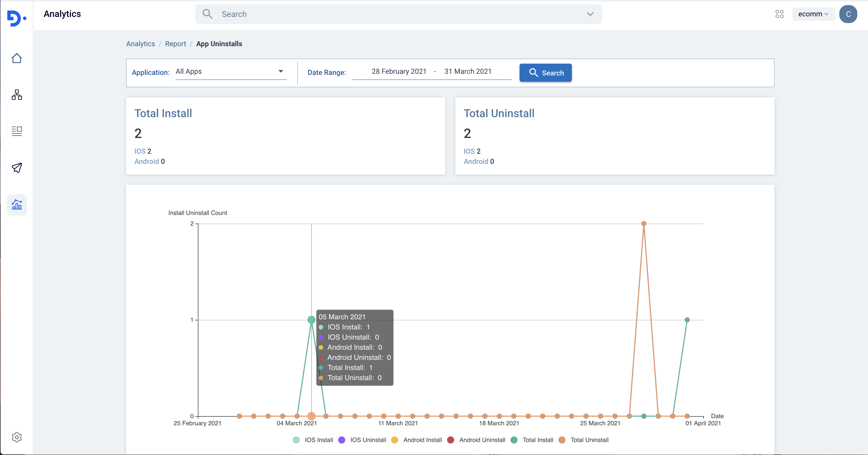The height and width of the screenshot is (455, 868).
Task: Click the blue Search button
Action: pyautogui.click(x=545, y=73)
